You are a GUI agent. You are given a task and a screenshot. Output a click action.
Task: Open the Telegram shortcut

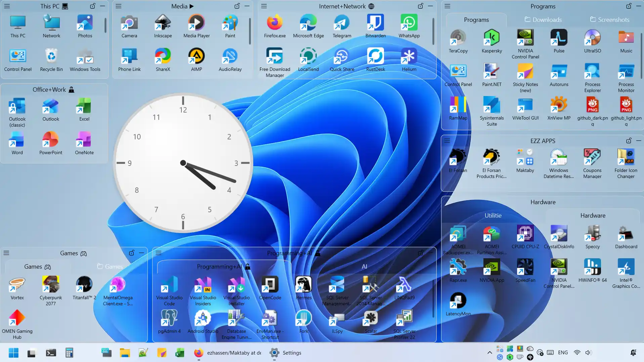coord(342,26)
